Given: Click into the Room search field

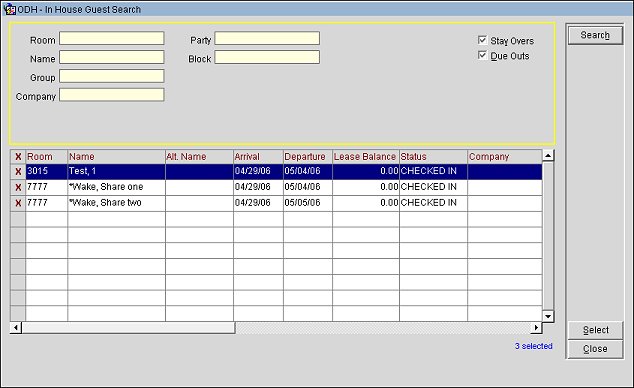Looking at the screenshot, I should tap(112, 38).
